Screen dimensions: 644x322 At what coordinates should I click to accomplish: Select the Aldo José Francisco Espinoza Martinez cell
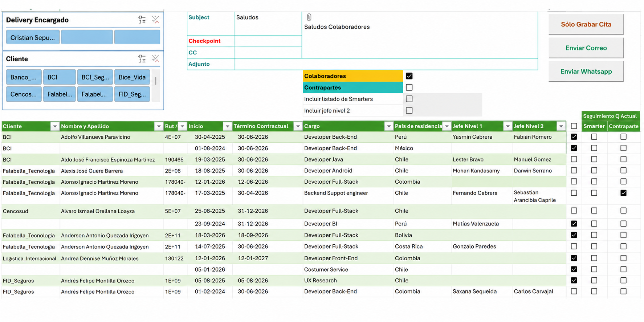(112, 160)
